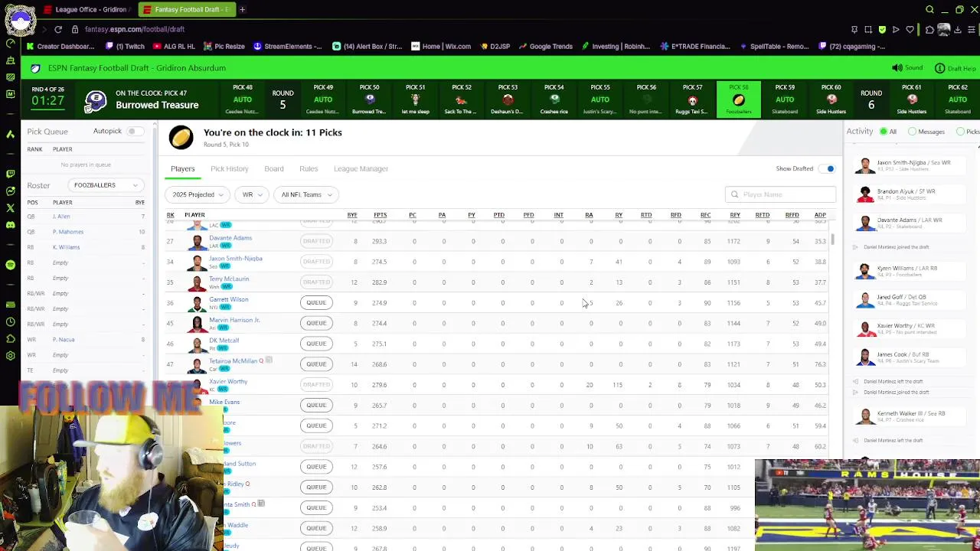Click the address bar URL

coord(135,29)
